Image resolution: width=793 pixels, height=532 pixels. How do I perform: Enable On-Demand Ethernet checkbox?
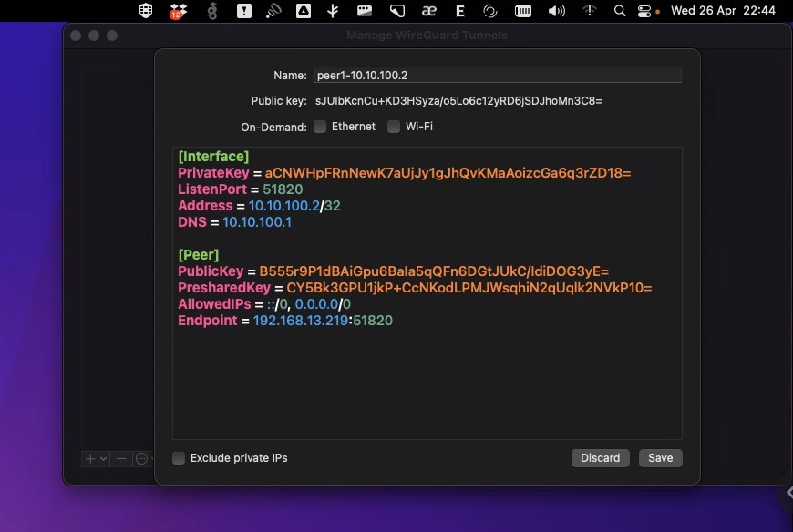tap(320, 127)
